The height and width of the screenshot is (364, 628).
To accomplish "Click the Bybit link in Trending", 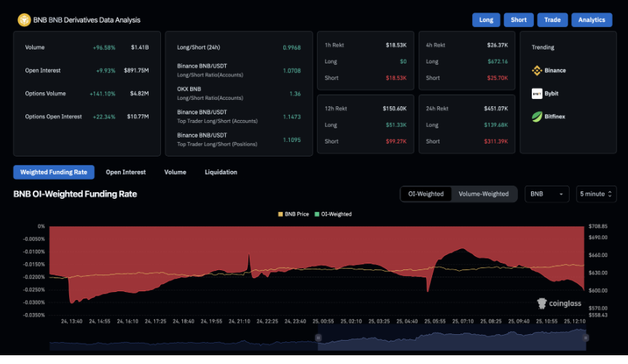I will pyautogui.click(x=551, y=94).
